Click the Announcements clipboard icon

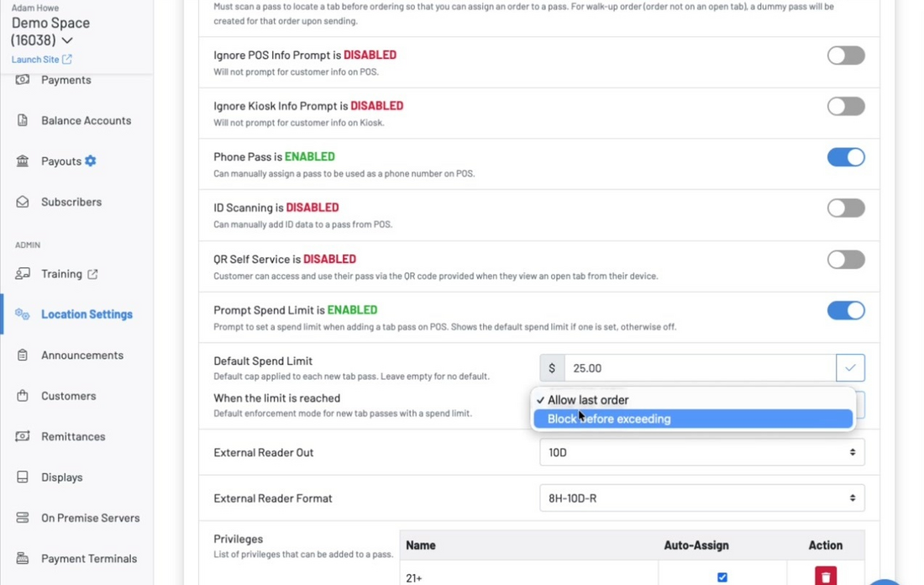(23, 355)
